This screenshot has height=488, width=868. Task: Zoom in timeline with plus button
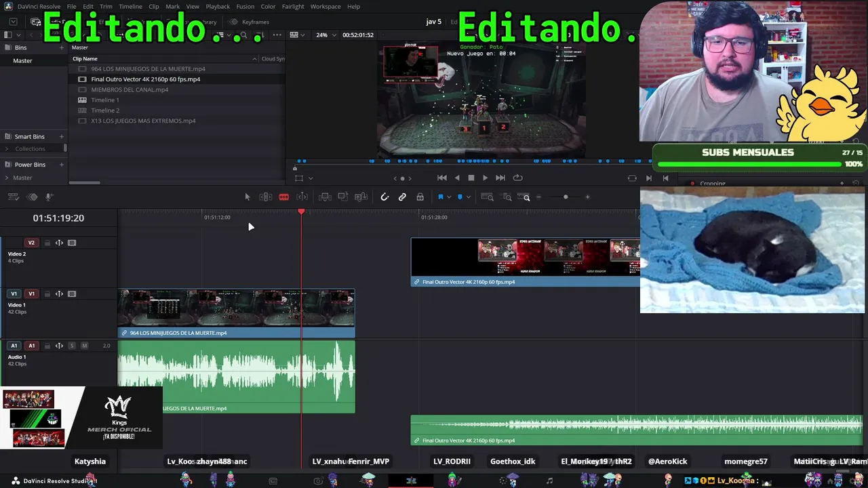[x=587, y=197]
